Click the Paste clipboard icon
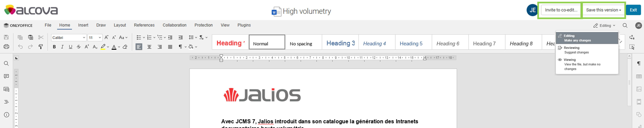This screenshot has height=128, width=644. [x=31, y=37]
